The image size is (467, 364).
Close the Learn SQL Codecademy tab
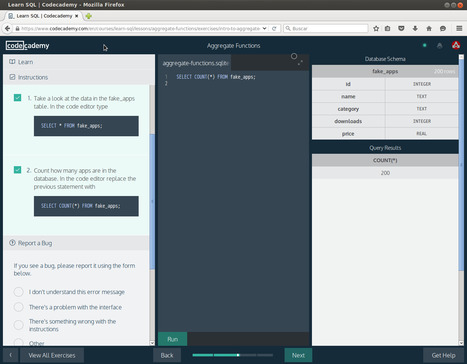click(x=76, y=16)
